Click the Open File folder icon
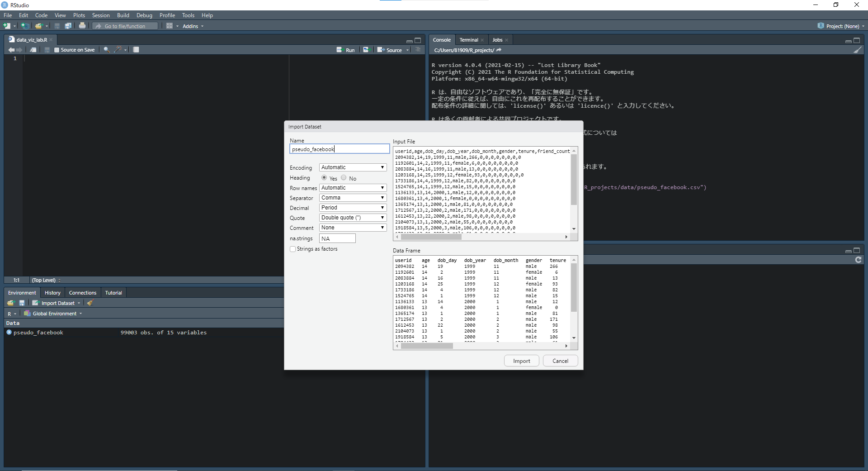Viewport: 868px width, 471px height. pyautogui.click(x=39, y=26)
